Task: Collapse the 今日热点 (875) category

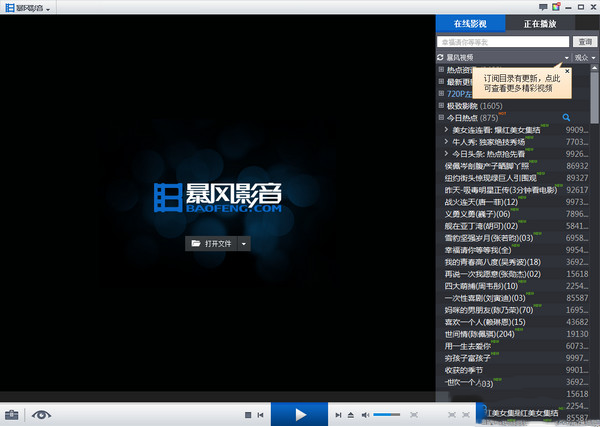Action: [441, 117]
